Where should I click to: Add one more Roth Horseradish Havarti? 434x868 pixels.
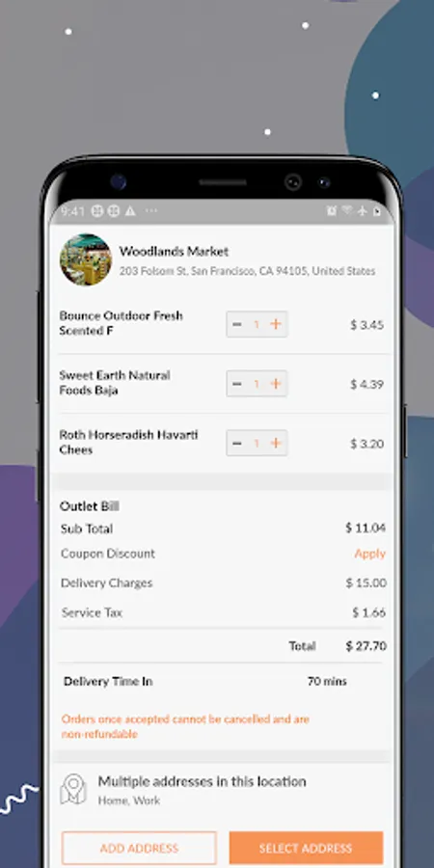tap(276, 443)
